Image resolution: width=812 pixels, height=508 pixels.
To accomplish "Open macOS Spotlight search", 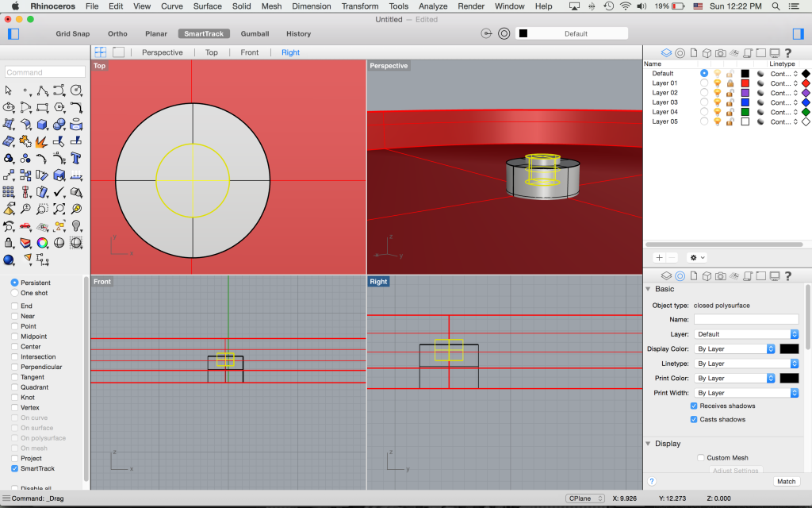I will pyautogui.click(x=776, y=6).
